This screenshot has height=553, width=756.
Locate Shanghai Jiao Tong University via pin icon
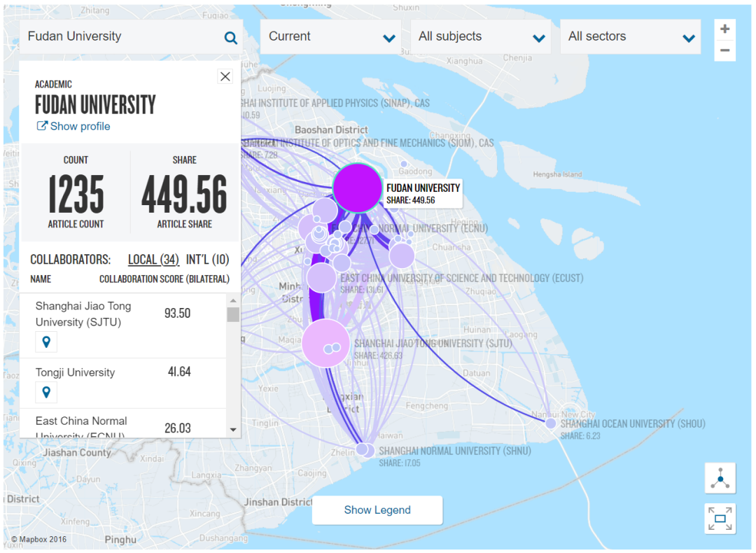[46, 342]
